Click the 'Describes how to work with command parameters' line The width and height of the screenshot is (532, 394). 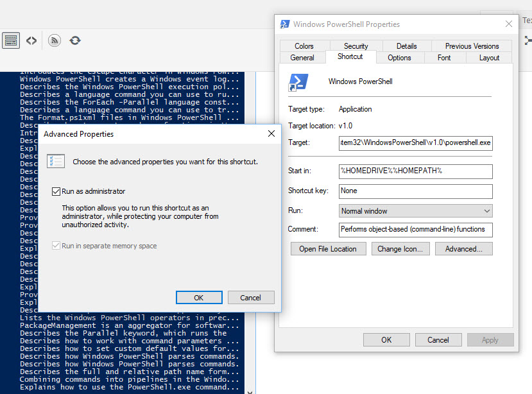(x=129, y=341)
